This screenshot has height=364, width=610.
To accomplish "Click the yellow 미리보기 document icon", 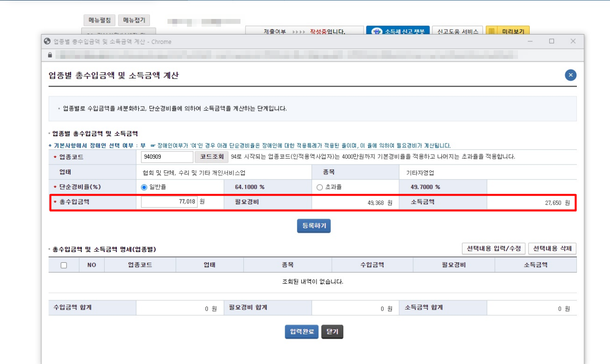I will 493,31.
